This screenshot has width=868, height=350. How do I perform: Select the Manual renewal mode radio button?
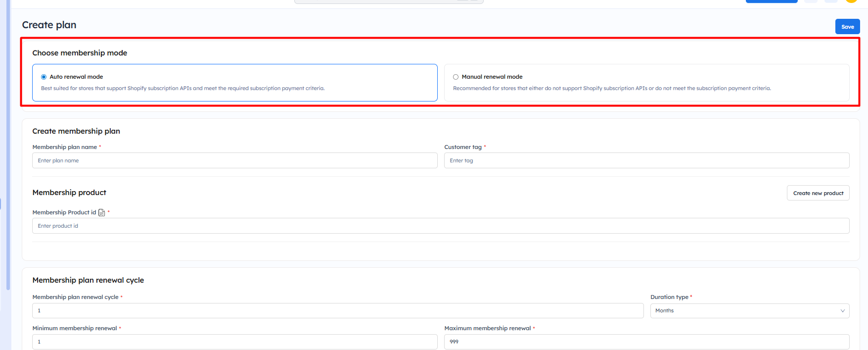click(456, 77)
